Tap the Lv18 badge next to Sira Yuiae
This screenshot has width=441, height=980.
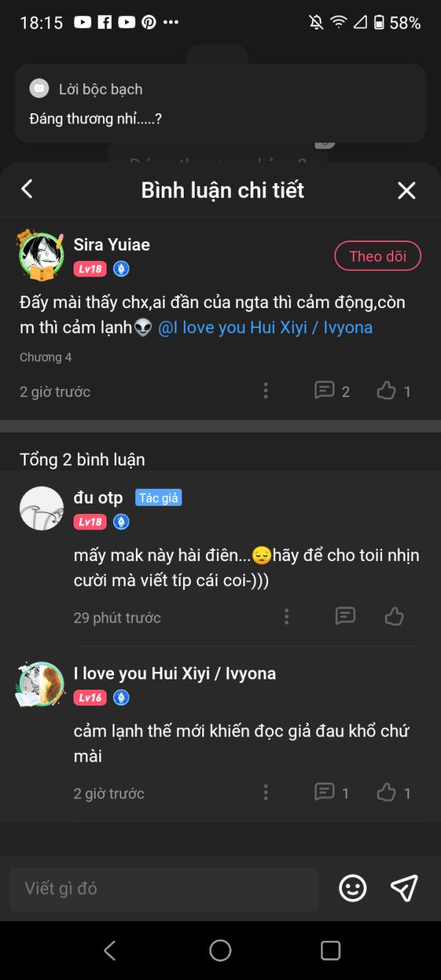(90, 269)
